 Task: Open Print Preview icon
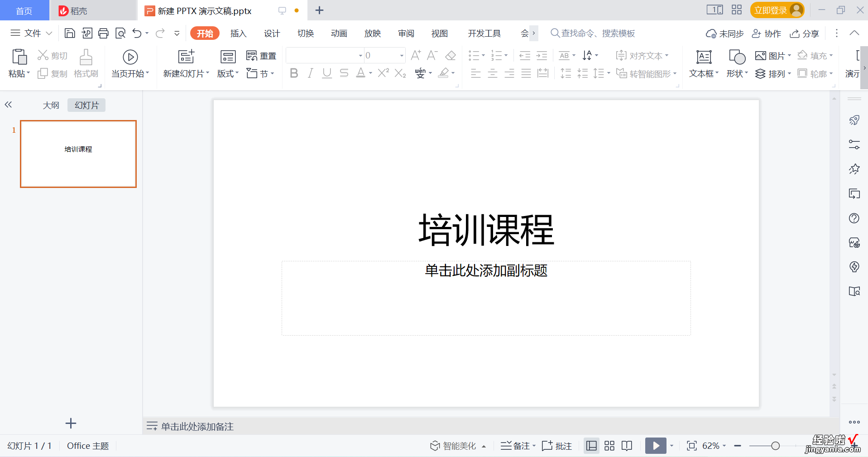120,33
